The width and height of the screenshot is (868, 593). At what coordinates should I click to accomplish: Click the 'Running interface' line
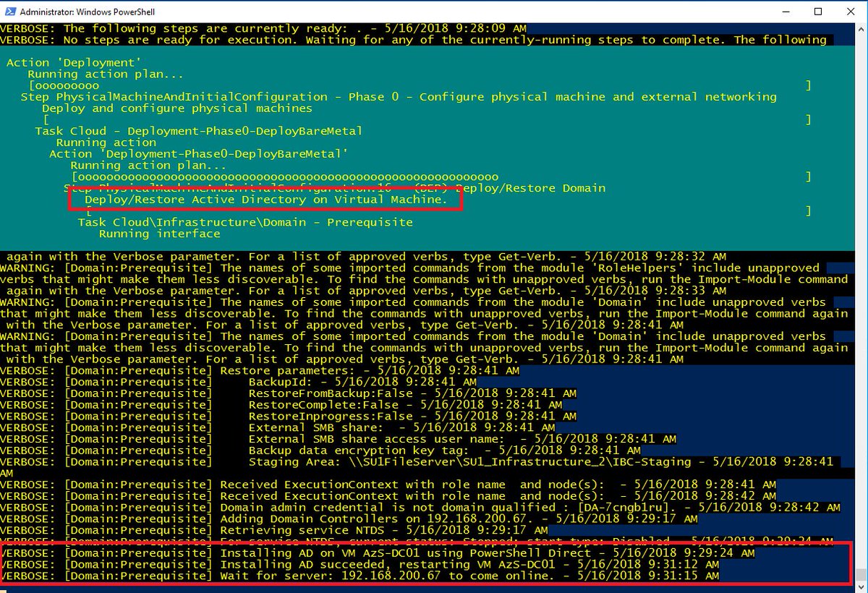(160, 234)
